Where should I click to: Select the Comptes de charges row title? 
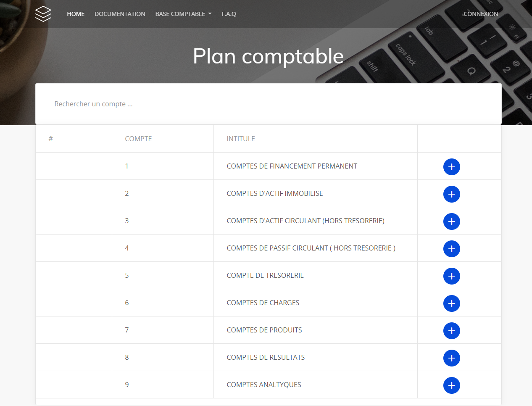(263, 303)
